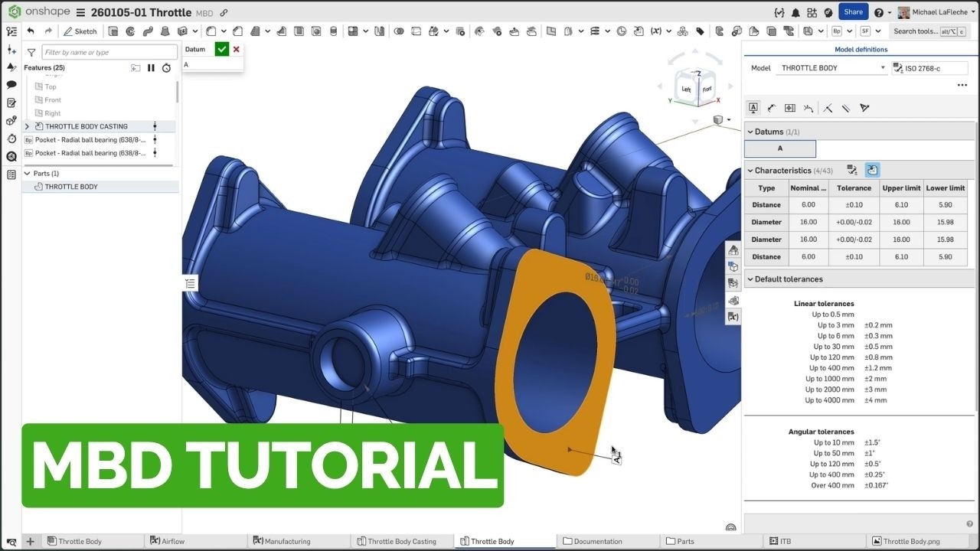980x551 pixels.
Task: Select the Front plane in feature list
Action: 53,99
